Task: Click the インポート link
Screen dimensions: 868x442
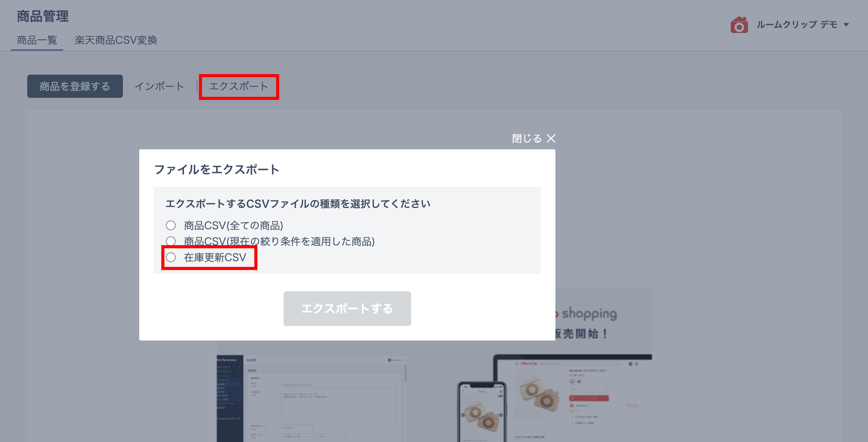Action: [160, 86]
